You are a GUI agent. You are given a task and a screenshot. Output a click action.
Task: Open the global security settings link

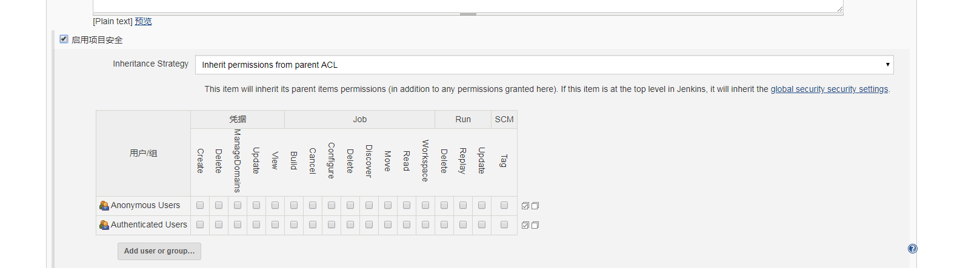[829, 89]
